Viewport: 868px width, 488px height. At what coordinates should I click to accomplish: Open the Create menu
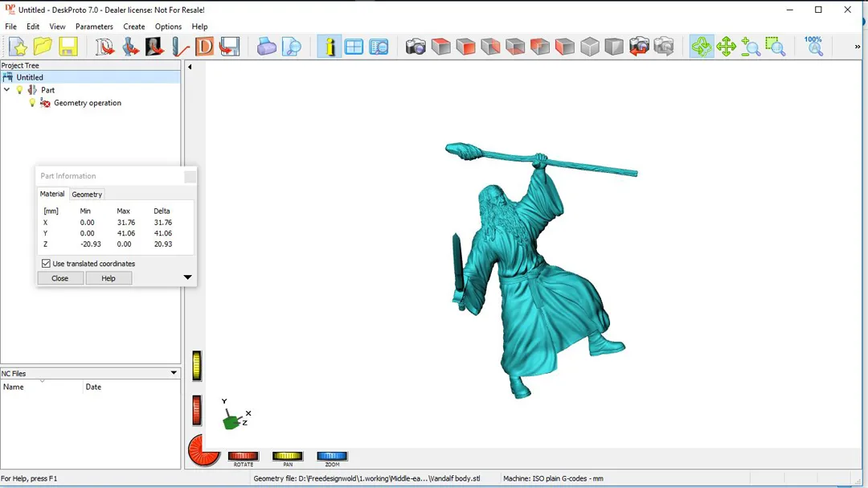coord(134,27)
